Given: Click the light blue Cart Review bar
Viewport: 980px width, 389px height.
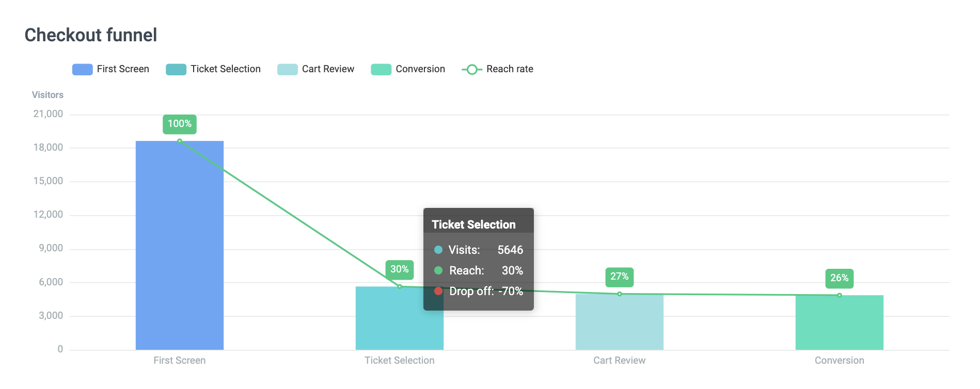Looking at the screenshot, I should [620, 322].
